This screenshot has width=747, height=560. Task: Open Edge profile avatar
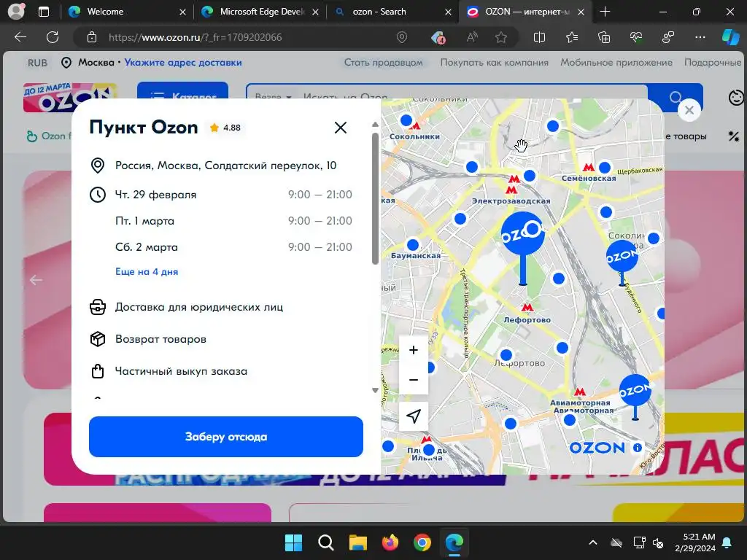16,12
